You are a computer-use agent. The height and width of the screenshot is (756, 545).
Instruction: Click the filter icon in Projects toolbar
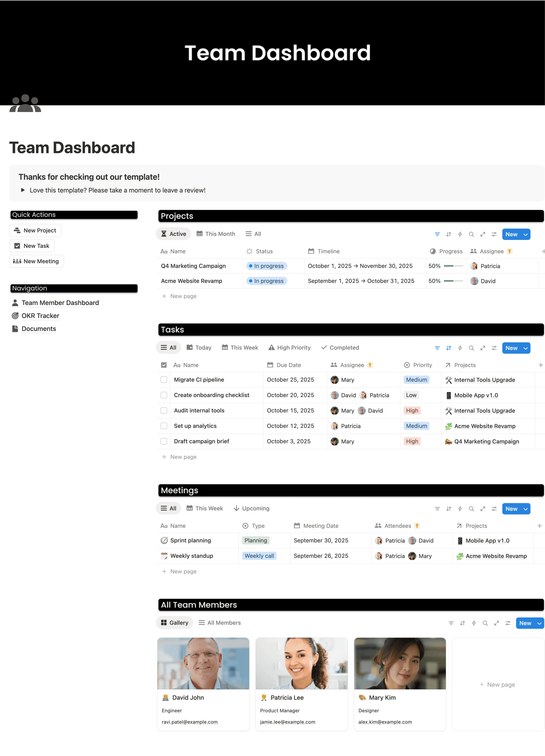[437, 234]
